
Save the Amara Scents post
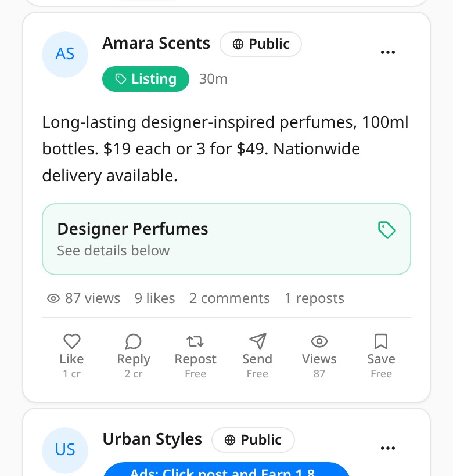click(x=381, y=356)
